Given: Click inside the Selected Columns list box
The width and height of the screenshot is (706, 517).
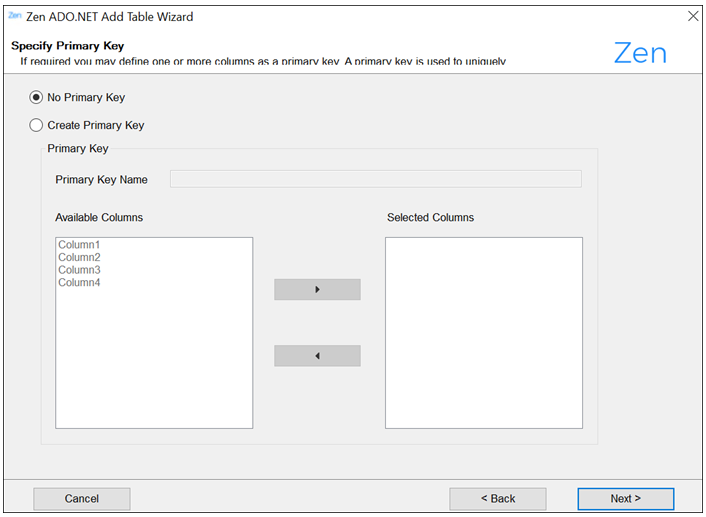Looking at the screenshot, I should [483, 332].
